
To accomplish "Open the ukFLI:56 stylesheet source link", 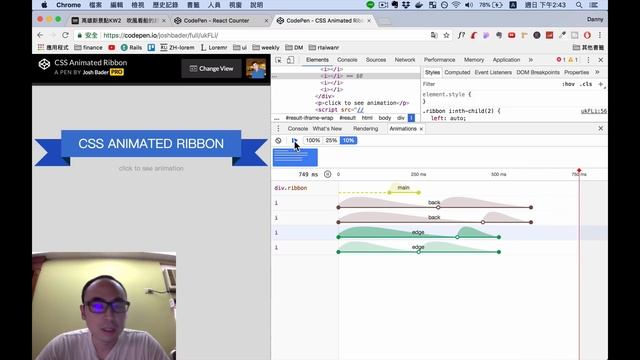I will 593,111.
